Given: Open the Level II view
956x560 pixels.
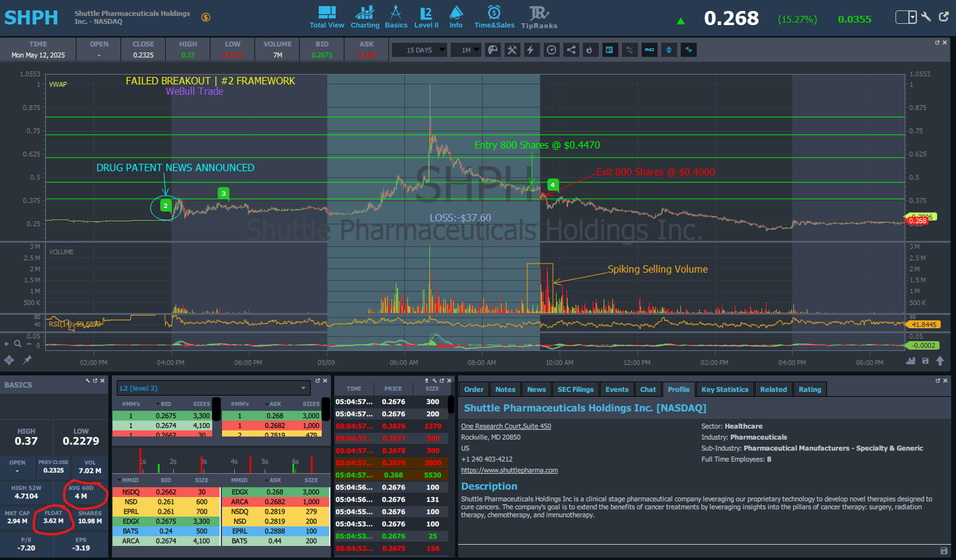Looking at the screenshot, I should 426,17.
